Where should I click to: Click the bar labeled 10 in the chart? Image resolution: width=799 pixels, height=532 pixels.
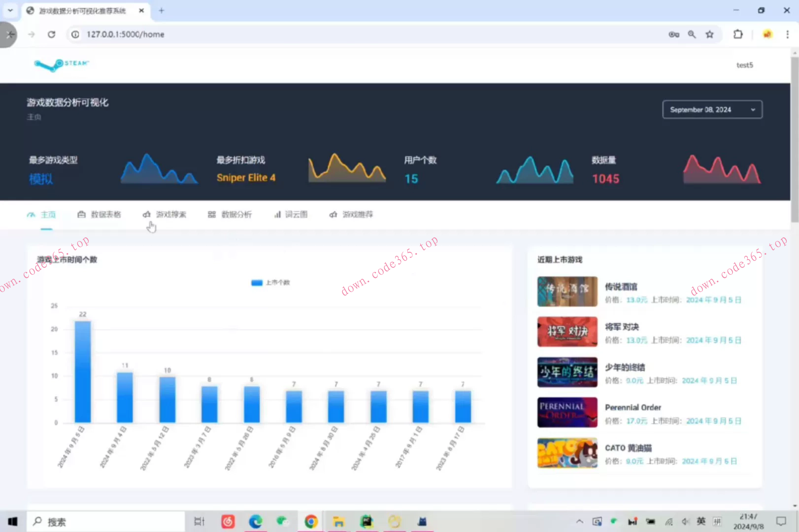tap(167, 399)
